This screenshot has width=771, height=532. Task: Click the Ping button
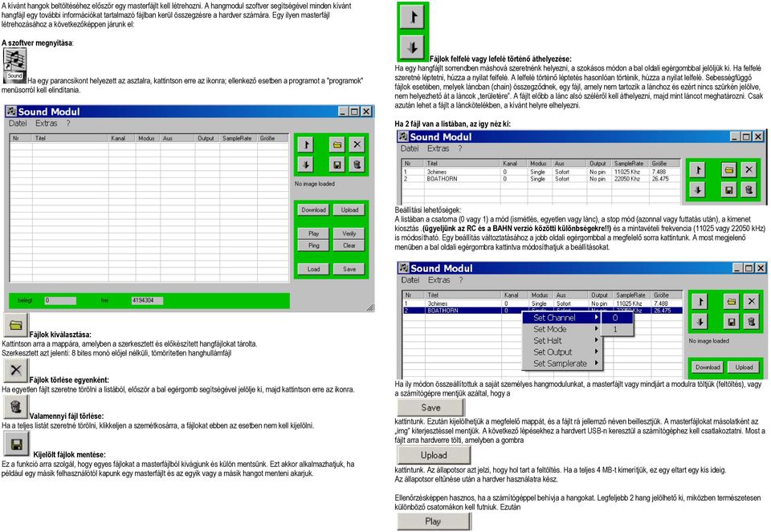pyautogui.click(x=314, y=245)
